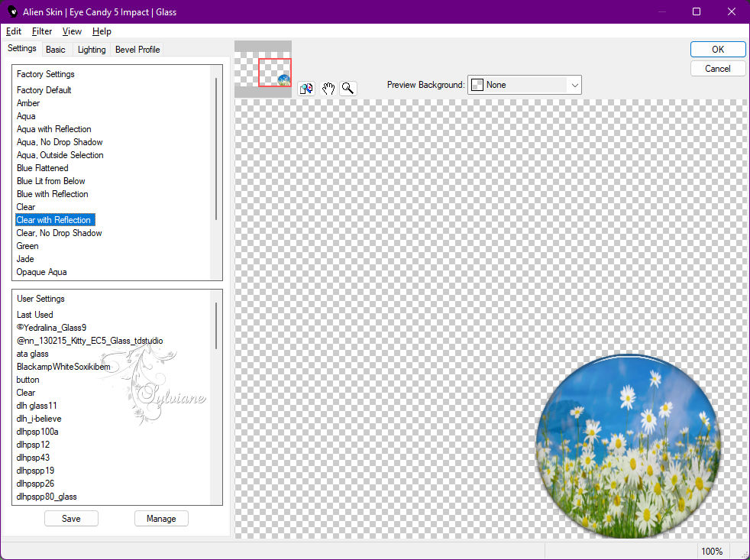Click the 100% zoom level in status bar
The height and width of the screenshot is (560, 750).
[712, 552]
